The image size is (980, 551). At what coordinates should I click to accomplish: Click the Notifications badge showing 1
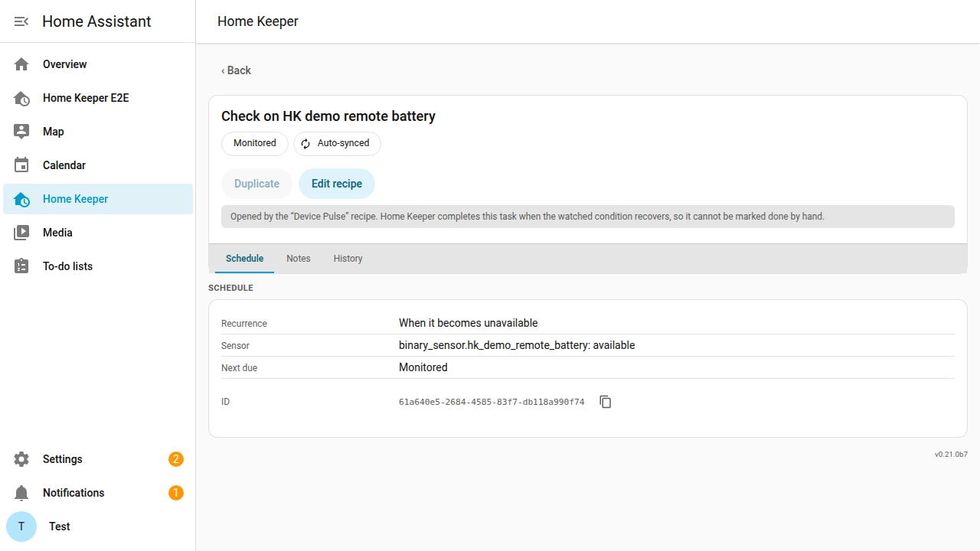pyautogui.click(x=176, y=493)
